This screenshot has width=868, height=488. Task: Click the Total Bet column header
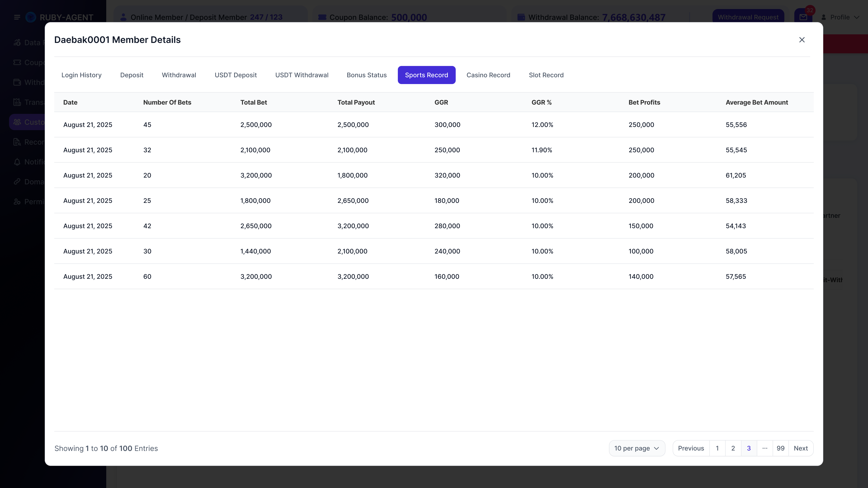click(253, 102)
